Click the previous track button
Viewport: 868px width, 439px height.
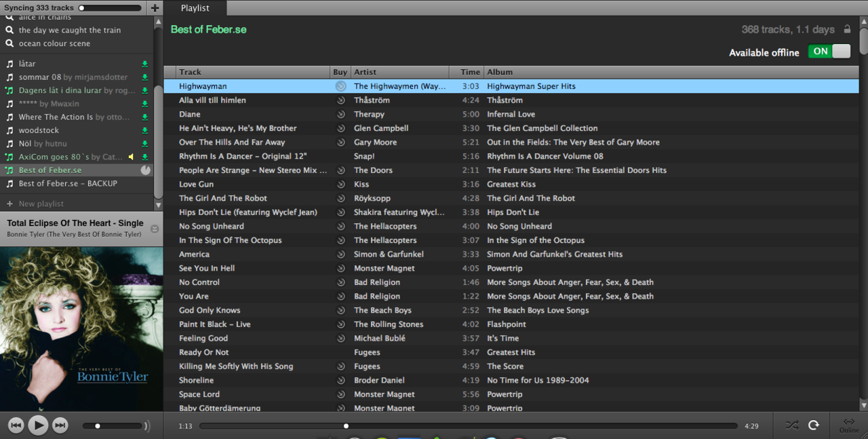tap(16, 425)
